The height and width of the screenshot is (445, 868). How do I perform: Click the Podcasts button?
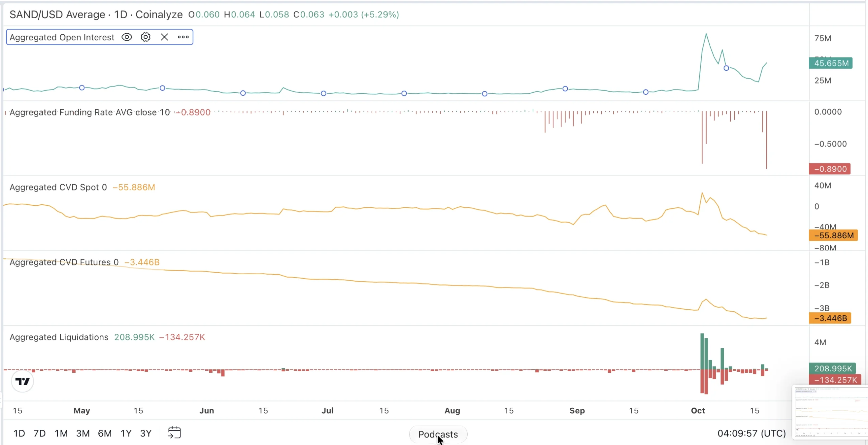(438, 434)
